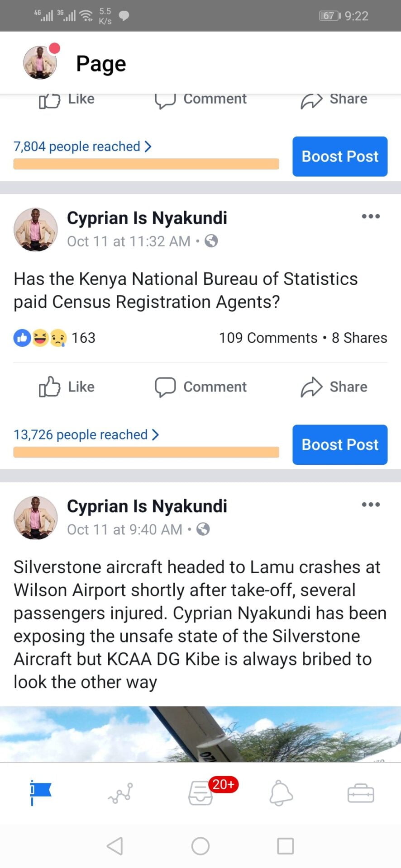View the 109 Comments on the post

[x=268, y=338]
